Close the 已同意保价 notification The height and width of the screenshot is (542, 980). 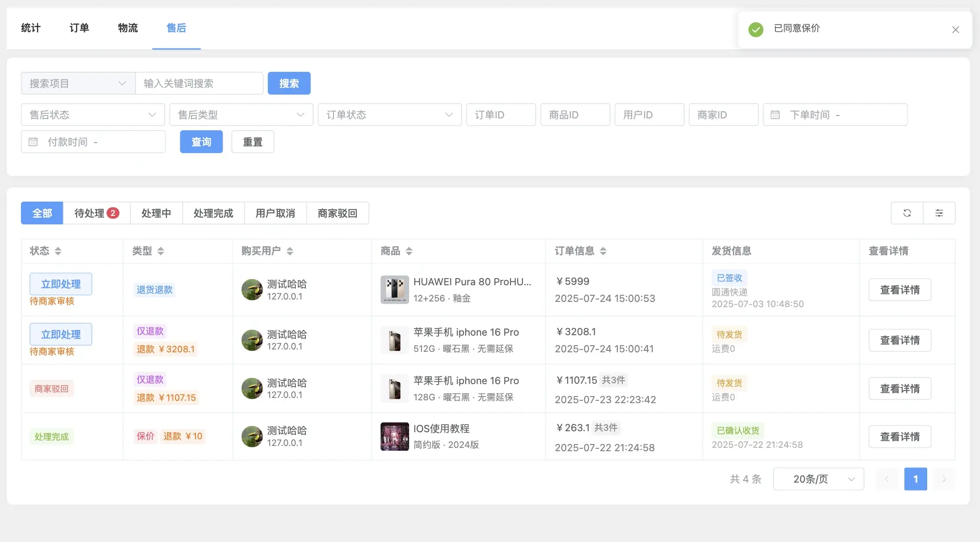[955, 30]
